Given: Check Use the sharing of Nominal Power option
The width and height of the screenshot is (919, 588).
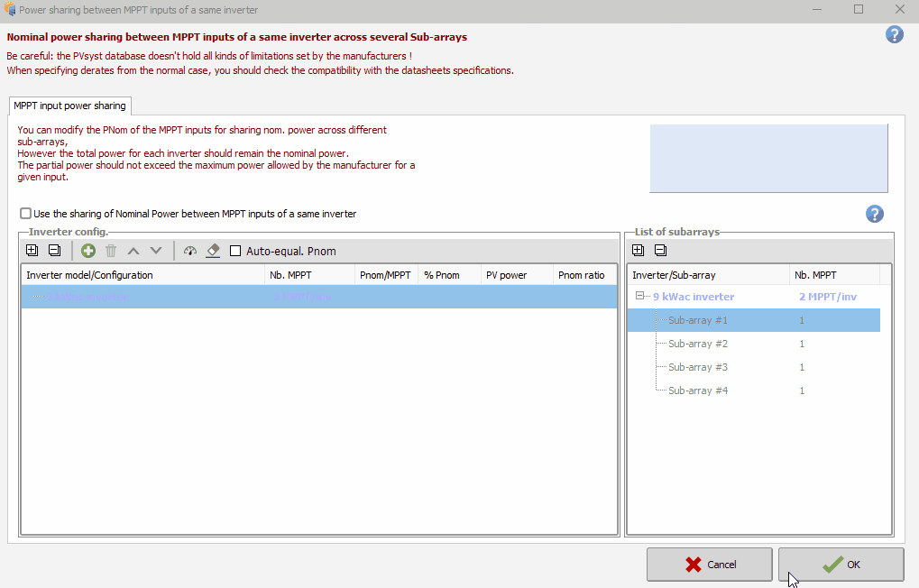Looking at the screenshot, I should pyautogui.click(x=25, y=214).
